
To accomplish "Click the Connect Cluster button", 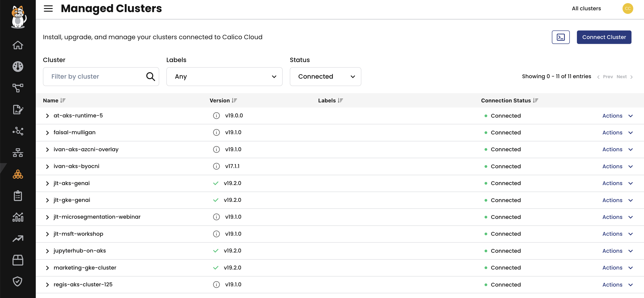I will pyautogui.click(x=604, y=37).
